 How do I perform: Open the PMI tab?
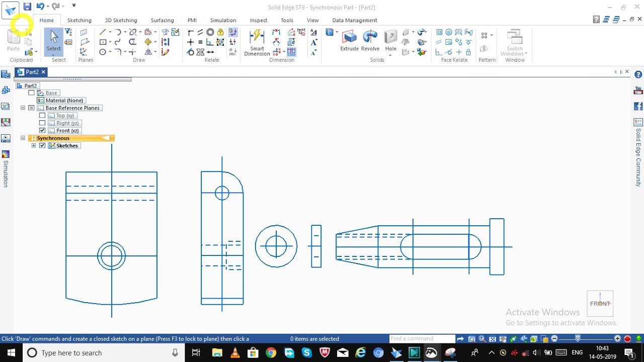point(192,20)
